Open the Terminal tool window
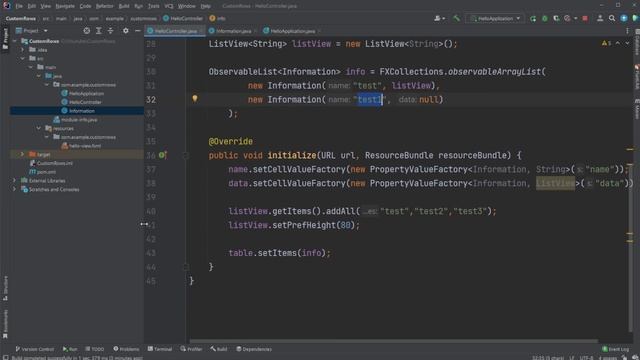The width and height of the screenshot is (640, 360). (x=160, y=349)
